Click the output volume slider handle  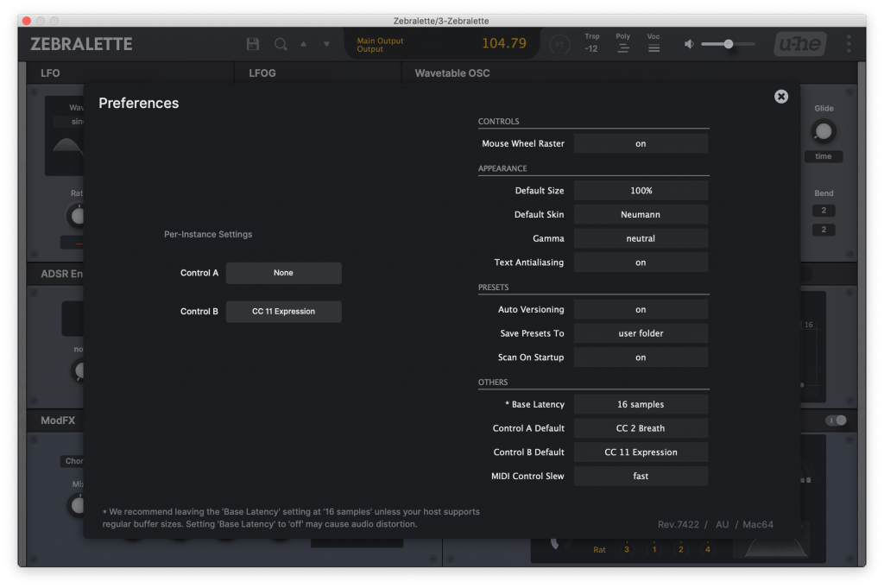point(729,44)
